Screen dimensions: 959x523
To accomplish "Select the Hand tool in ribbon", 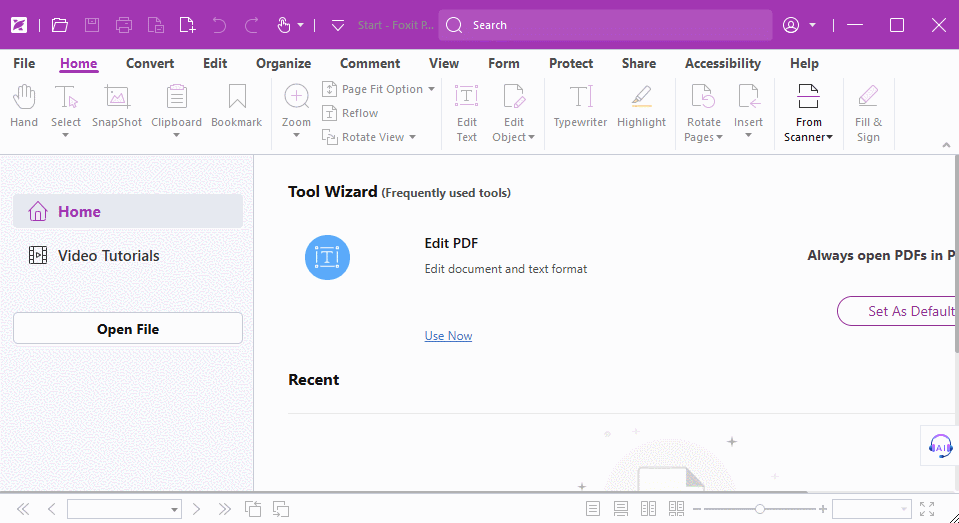I will [24, 106].
